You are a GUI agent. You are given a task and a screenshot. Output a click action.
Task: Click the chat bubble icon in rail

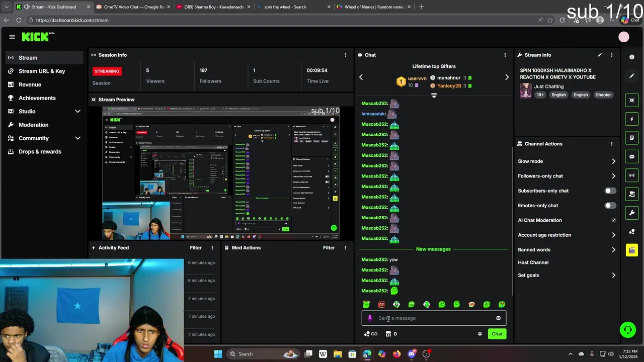click(632, 156)
